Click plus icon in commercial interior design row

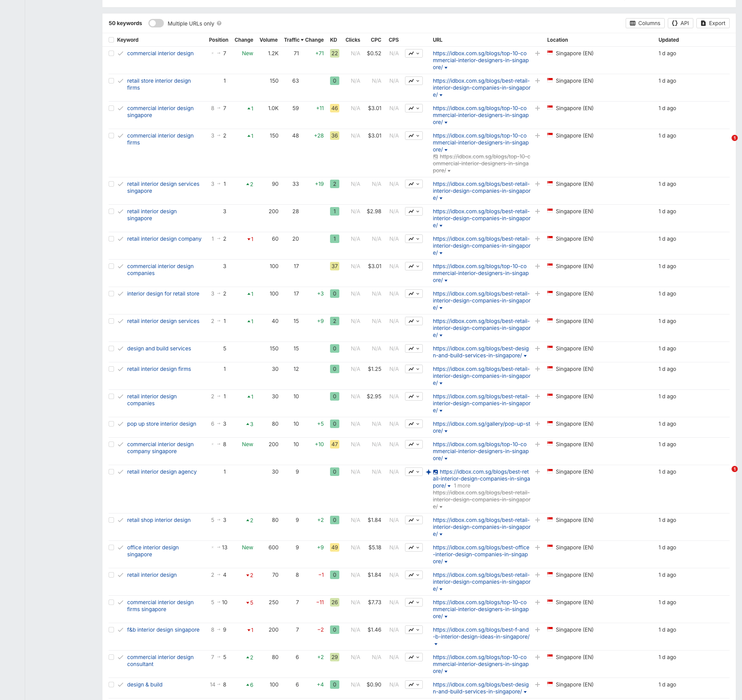[537, 53]
